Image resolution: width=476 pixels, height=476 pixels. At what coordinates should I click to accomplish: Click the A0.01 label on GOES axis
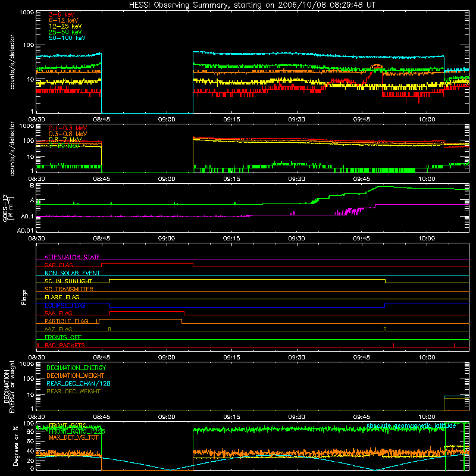(26, 230)
